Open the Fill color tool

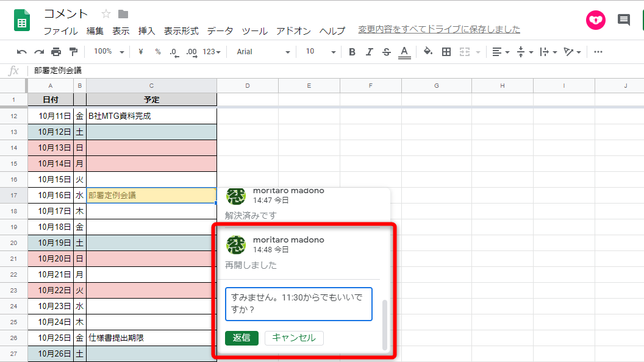pyautogui.click(x=428, y=52)
